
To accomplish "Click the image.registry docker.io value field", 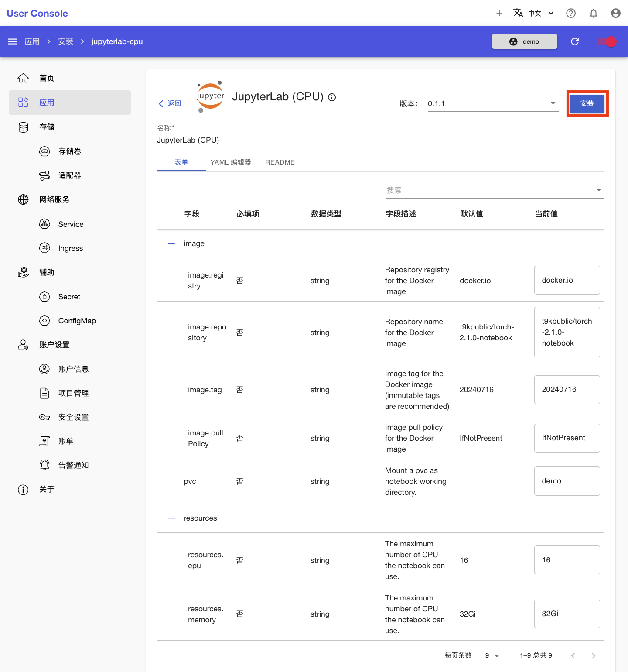I will tap(567, 280).
